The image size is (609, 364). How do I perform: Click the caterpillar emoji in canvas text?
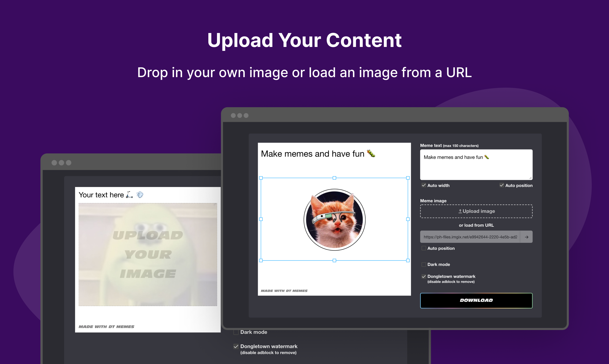pyautogui.click(x=371, y=154)
